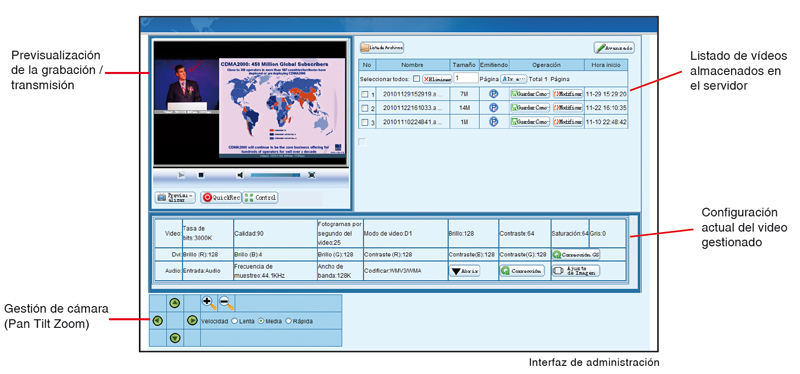This screenshot has height=374, width=800.
Task: Click the broadcasting icon for file 20101110224841
Action: pyautogui.click(x=493, y=122)
